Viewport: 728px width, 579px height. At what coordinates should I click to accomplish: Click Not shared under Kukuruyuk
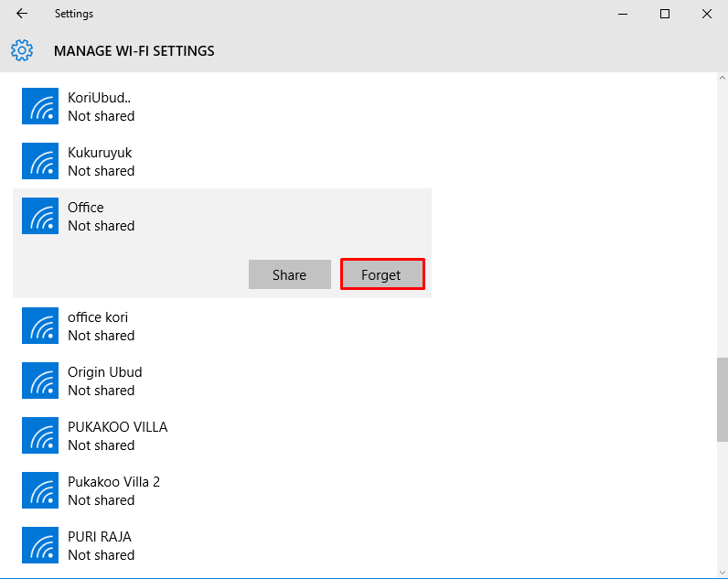point(102,171)
